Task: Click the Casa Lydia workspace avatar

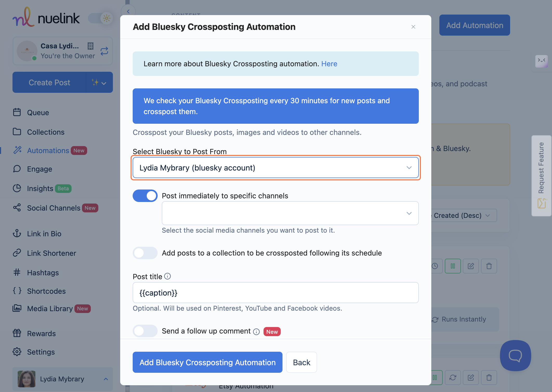Action: [27, 51]
